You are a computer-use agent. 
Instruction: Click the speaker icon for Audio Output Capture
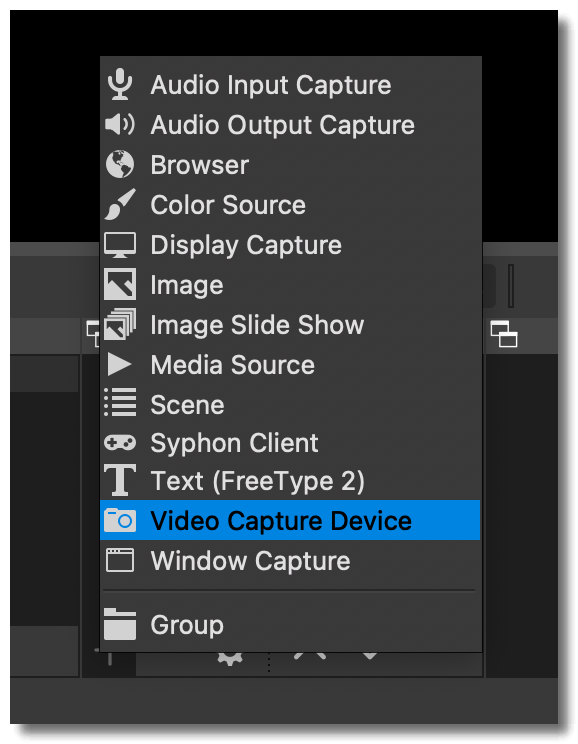pos(120,124)
